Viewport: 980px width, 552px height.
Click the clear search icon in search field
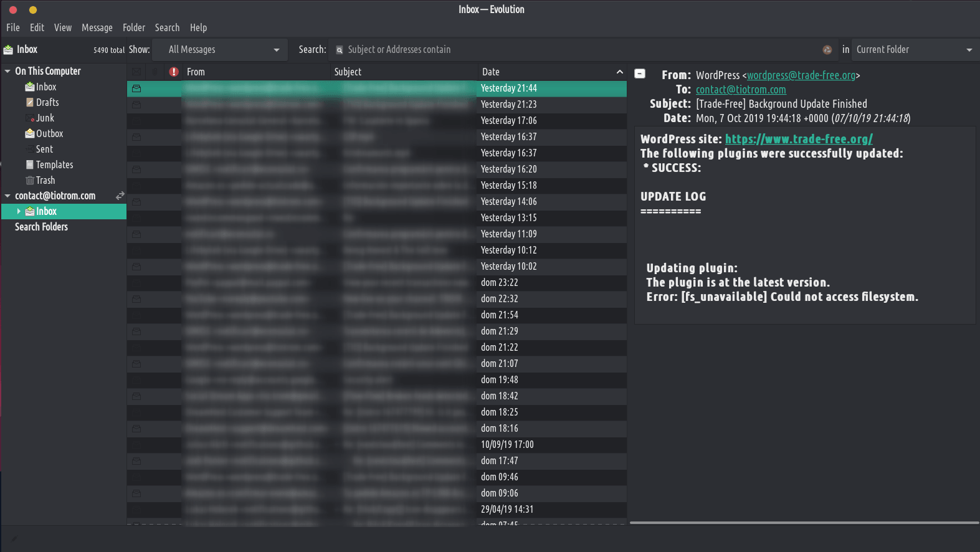pos(827,50)
